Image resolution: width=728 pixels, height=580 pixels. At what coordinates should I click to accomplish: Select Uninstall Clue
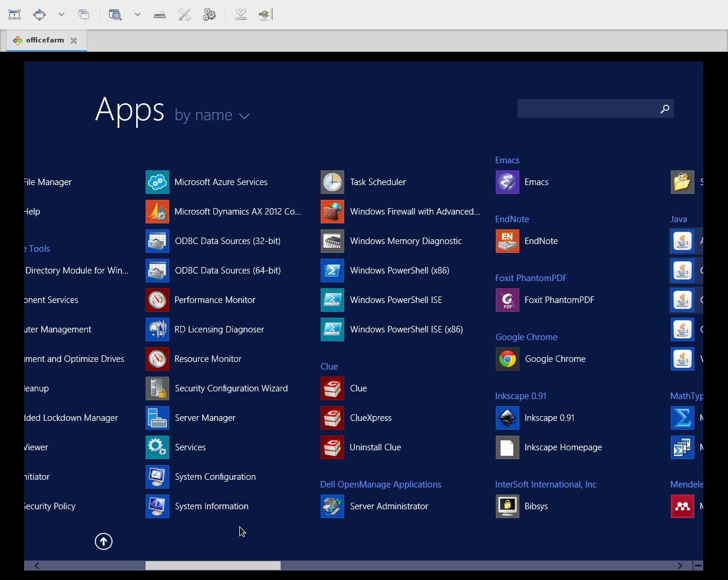361,447
